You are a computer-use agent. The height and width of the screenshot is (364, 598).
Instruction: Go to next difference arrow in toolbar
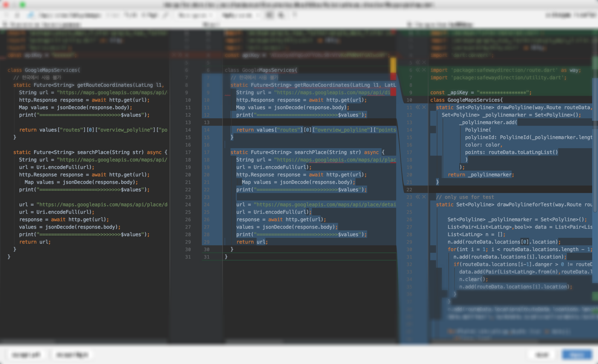click(17, 15)
